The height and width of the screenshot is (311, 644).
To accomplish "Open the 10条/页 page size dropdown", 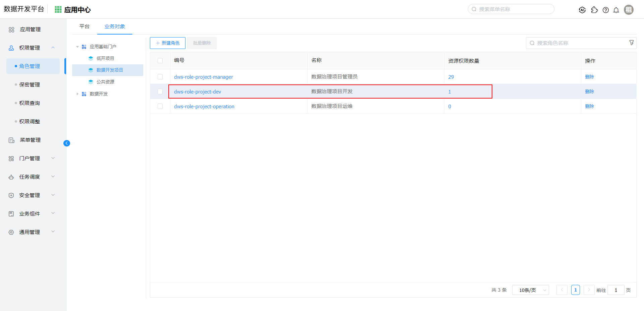I will tap(530, 290).
